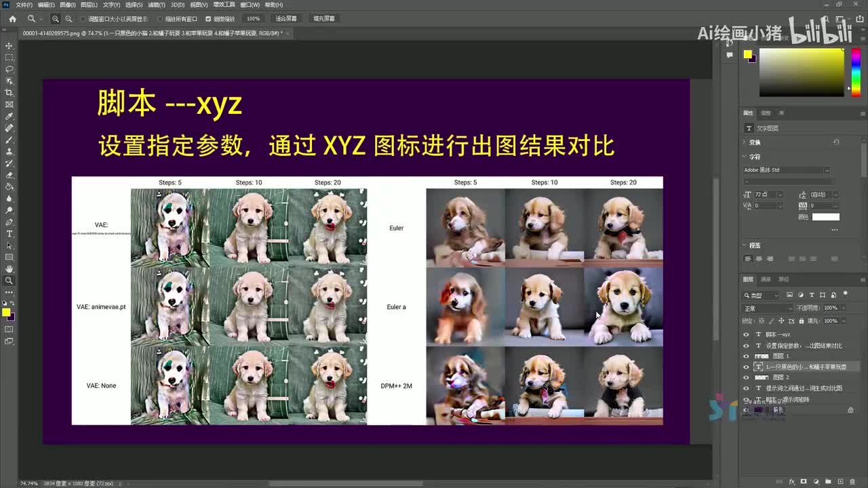
Task: Select the Clone Stamp tool
Action: 9,151
